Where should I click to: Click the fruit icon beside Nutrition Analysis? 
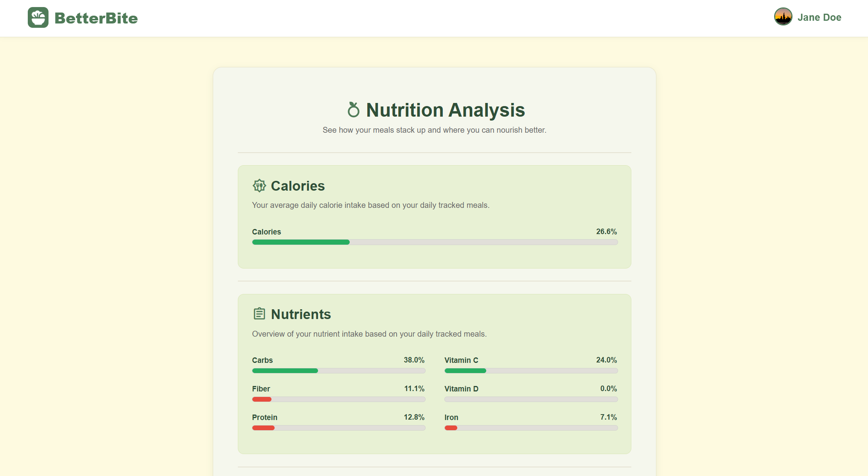353,110
